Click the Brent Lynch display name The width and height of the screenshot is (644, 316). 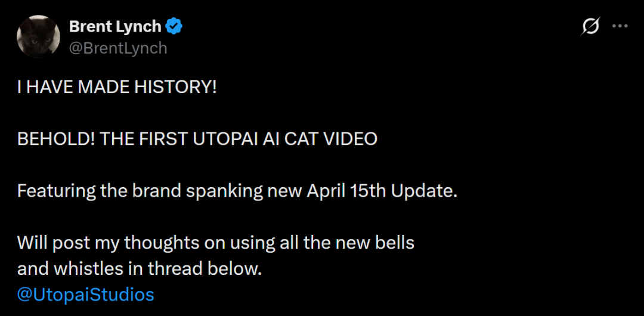115,27
